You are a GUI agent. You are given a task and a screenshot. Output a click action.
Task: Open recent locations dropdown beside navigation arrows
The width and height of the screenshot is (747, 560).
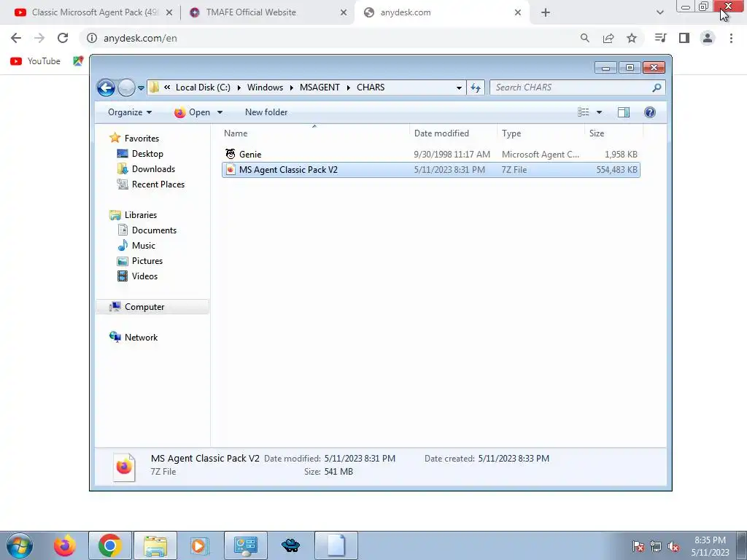tap(141, 88)
